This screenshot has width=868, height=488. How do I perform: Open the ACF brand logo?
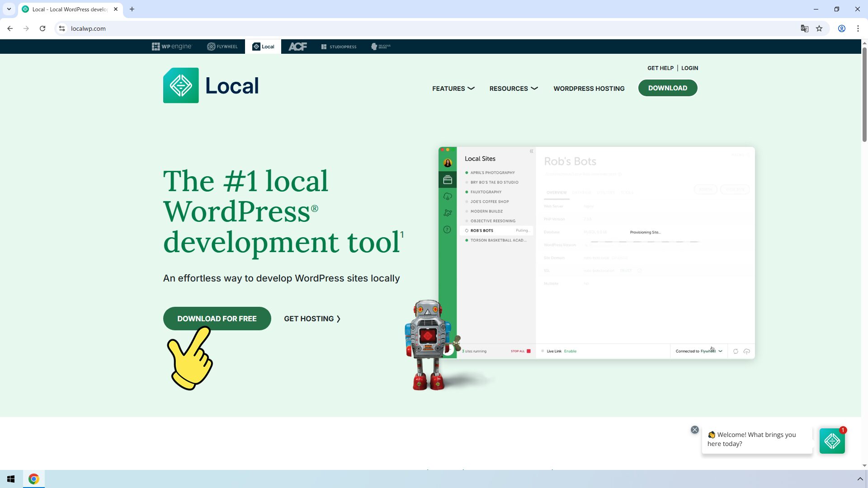[x=297, y=47]
